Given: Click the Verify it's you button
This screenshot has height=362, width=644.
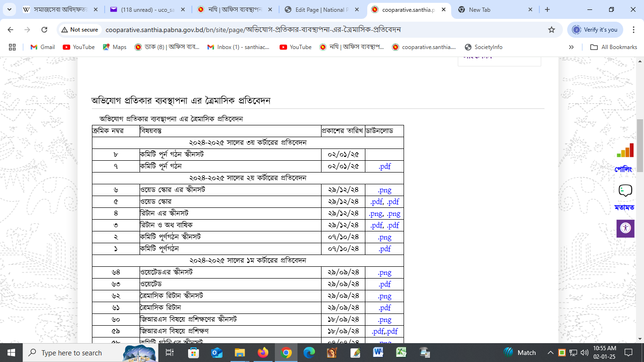Looking at the screenshot, I should coord(595,30).
